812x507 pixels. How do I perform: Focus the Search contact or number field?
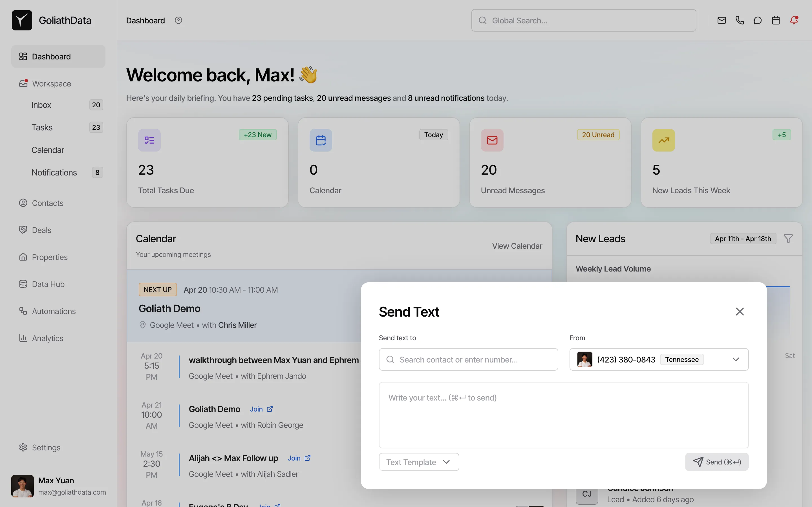[468, 359]
